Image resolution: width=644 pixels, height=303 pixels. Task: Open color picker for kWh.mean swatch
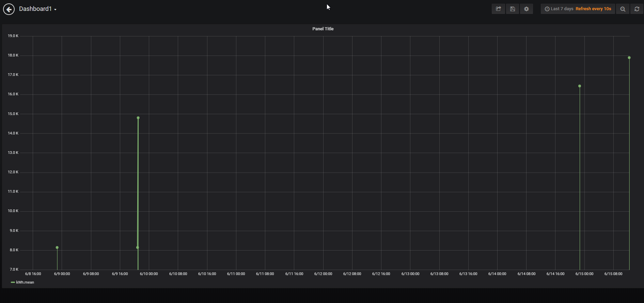(13, 282)
